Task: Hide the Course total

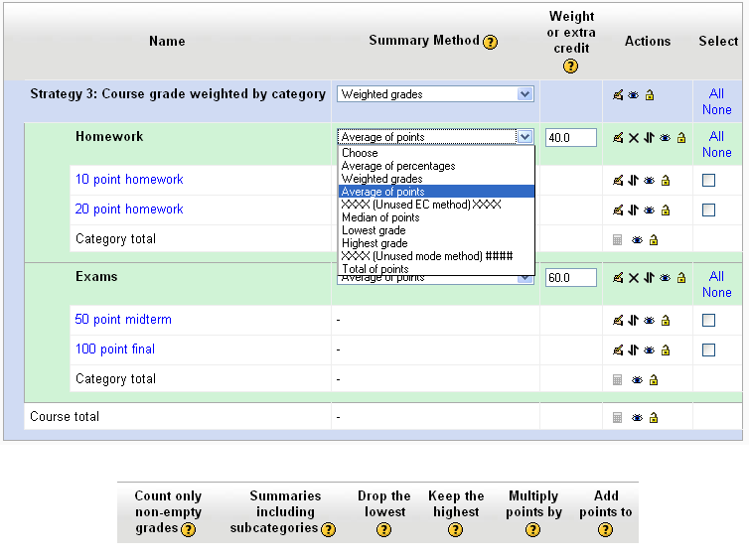Action: point(637,418)
